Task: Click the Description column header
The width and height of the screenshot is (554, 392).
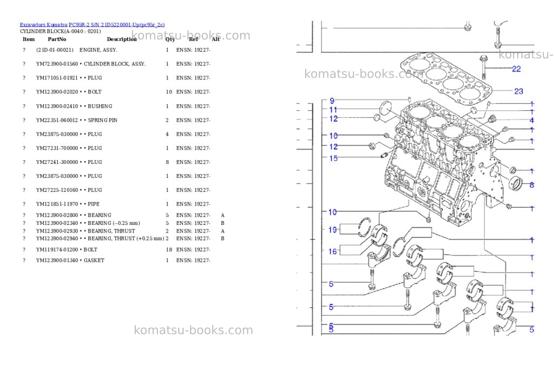Action: click(122, 39)
